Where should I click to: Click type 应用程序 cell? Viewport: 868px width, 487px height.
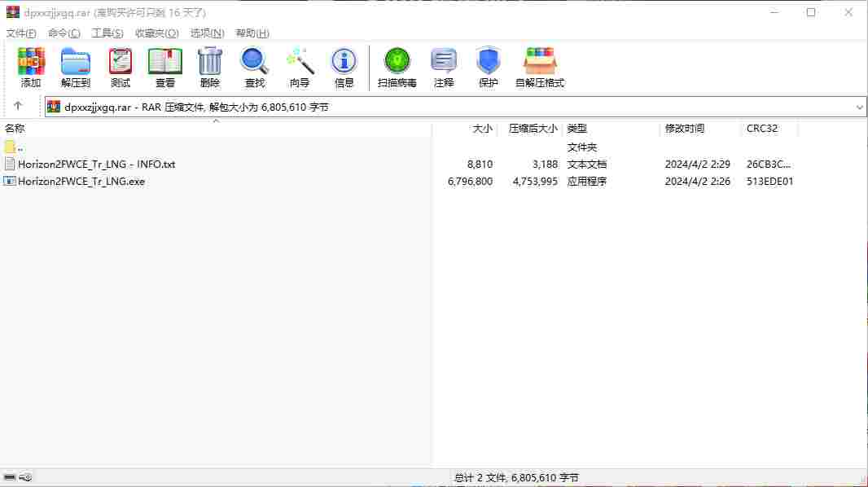[x=587, y=182]
